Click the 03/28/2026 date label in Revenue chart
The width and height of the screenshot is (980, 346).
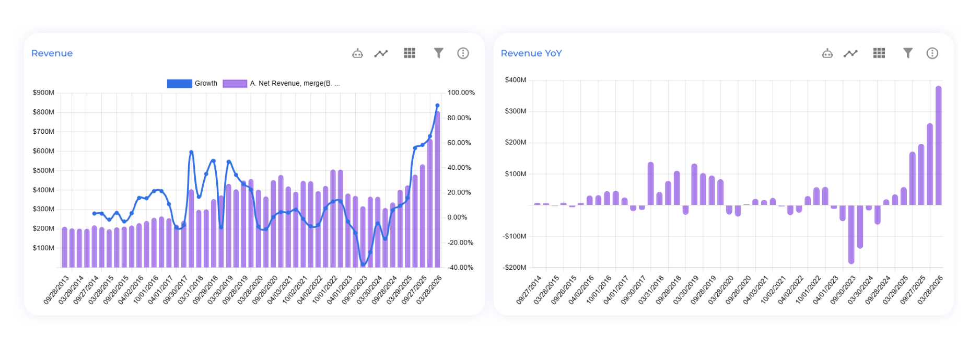[x=429, y=290]
